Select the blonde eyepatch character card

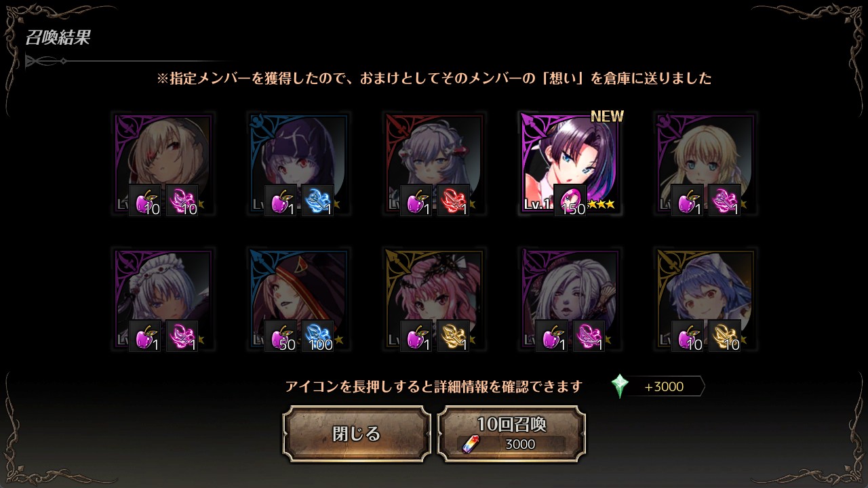point(163,165)
